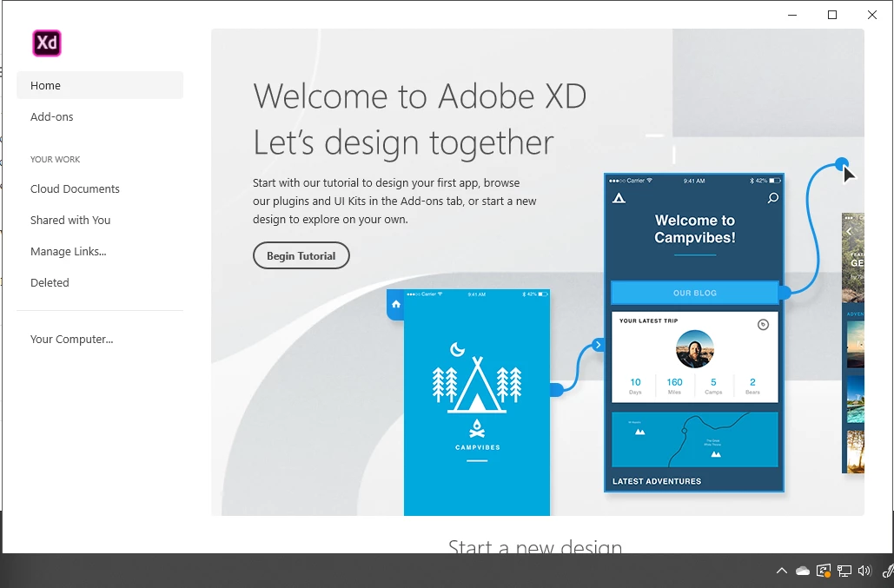Click the YOUR WORK sidebar label

[56, 160]
